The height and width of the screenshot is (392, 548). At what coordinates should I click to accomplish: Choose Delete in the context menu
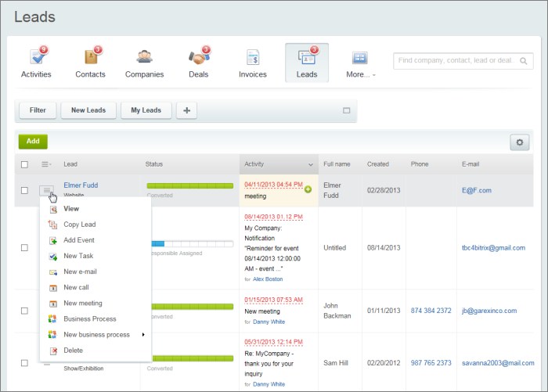[73, 351]
